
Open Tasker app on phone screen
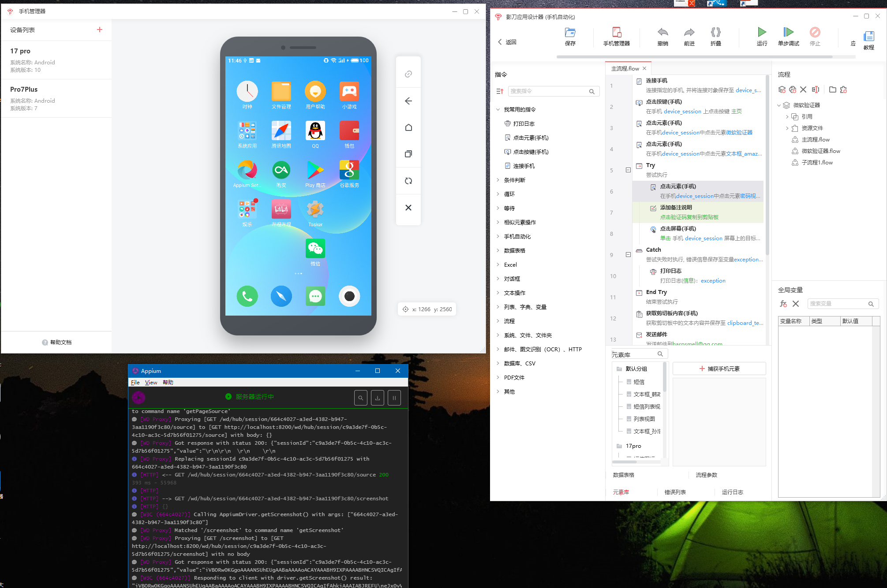tap(315, 213)
